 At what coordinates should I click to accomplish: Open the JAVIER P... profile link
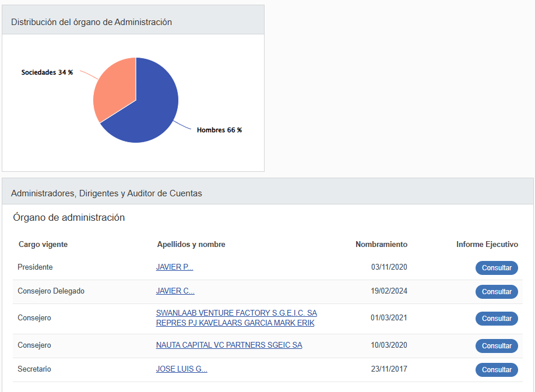(x=174, y=267)
